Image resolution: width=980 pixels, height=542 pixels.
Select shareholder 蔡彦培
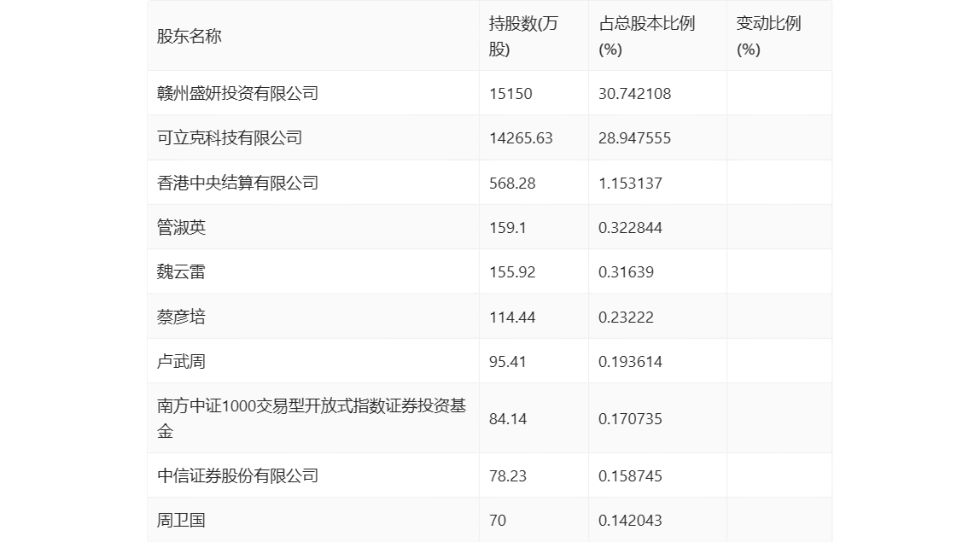pos(181,317)
